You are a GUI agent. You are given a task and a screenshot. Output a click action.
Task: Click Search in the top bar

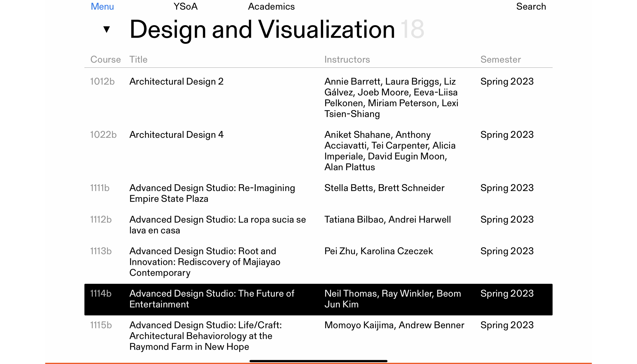(x=531, y=6)
